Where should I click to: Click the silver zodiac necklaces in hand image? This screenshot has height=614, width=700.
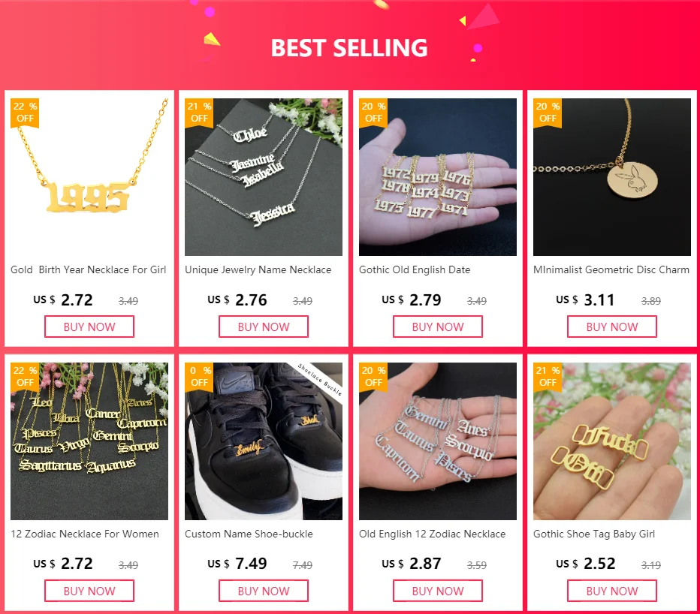tap(437, 441)
